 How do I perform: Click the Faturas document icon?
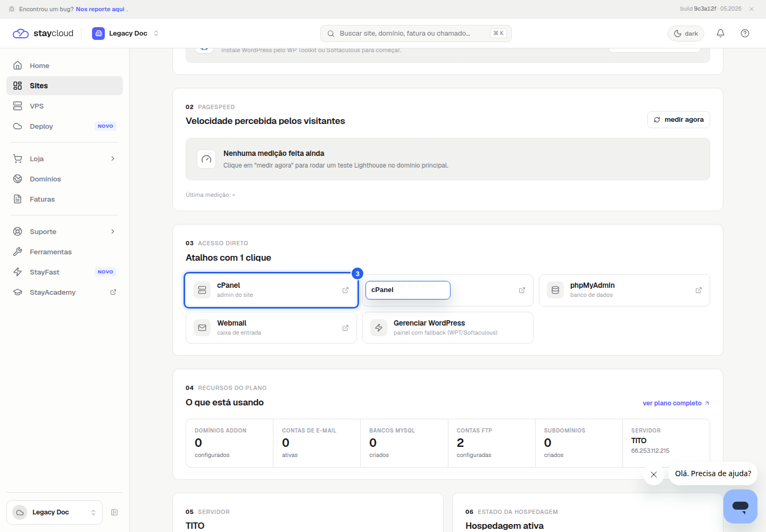tap(18, 199)
